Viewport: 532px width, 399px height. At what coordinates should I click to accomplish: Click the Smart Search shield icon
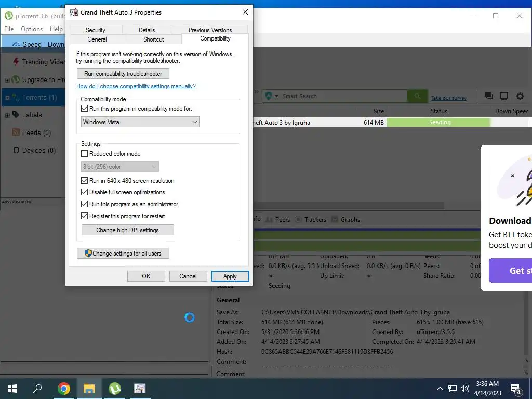(x=269, y=96)
